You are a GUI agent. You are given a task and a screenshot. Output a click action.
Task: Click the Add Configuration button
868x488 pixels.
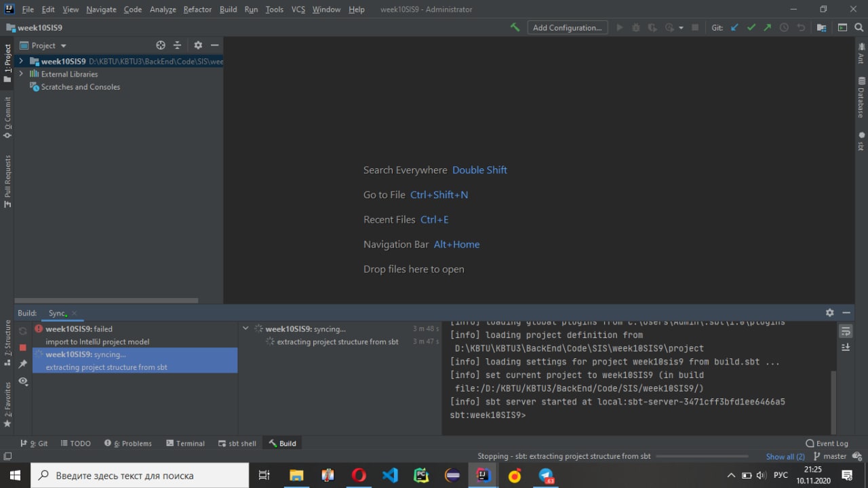(567, 28)
